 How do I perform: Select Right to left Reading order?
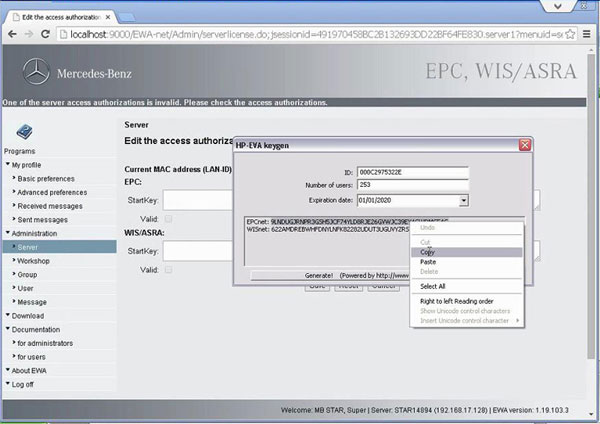click(466, 301)
